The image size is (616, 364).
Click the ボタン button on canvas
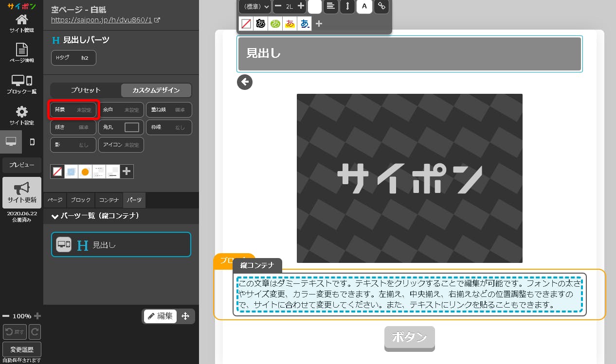409,338
